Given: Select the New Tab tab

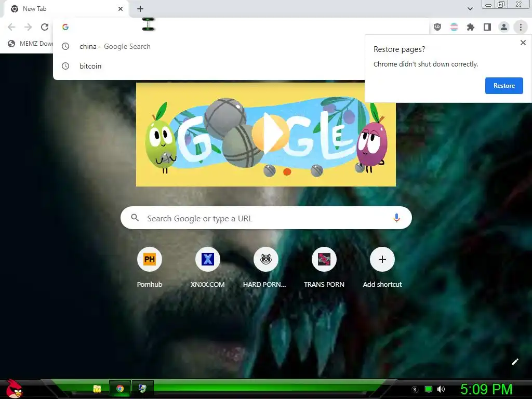Looking at the screenshot, I should pyautogui.click(x=66, y=9).
